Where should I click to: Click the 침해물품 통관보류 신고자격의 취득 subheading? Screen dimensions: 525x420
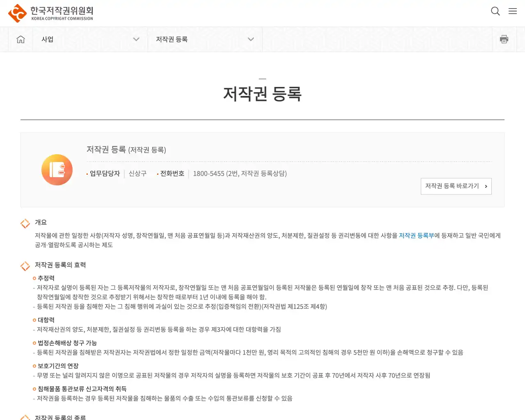[x=82, y=389]
